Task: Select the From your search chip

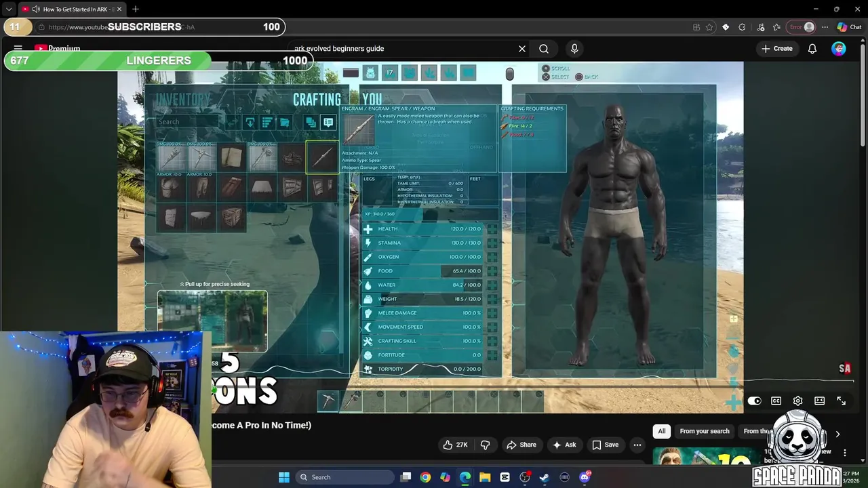Action: coord(705,431)
